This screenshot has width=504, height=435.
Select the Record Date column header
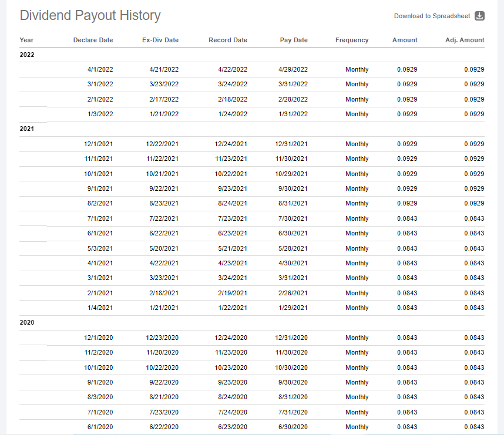(227, 40)
